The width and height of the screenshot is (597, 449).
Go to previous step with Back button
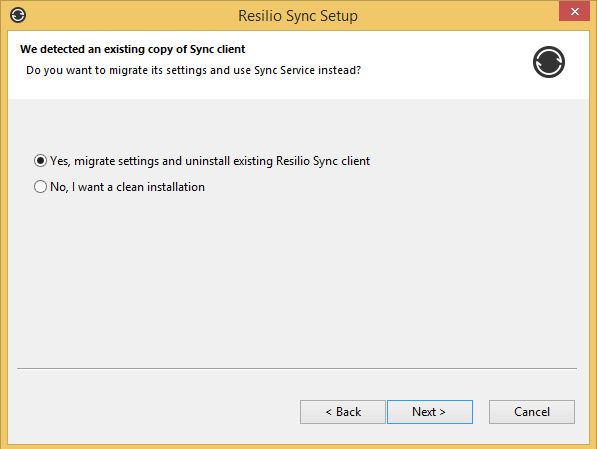[343, 412]
